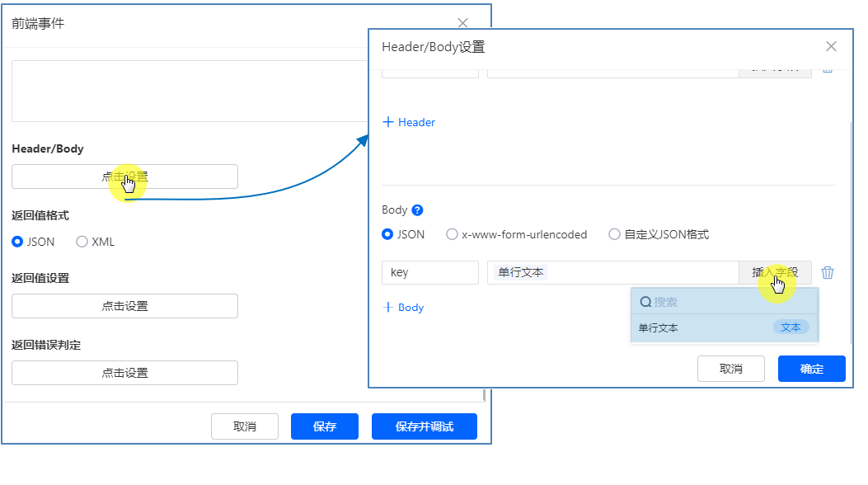
Task: Click 点击设置 under Header/Body
Action: coord(124,177)
